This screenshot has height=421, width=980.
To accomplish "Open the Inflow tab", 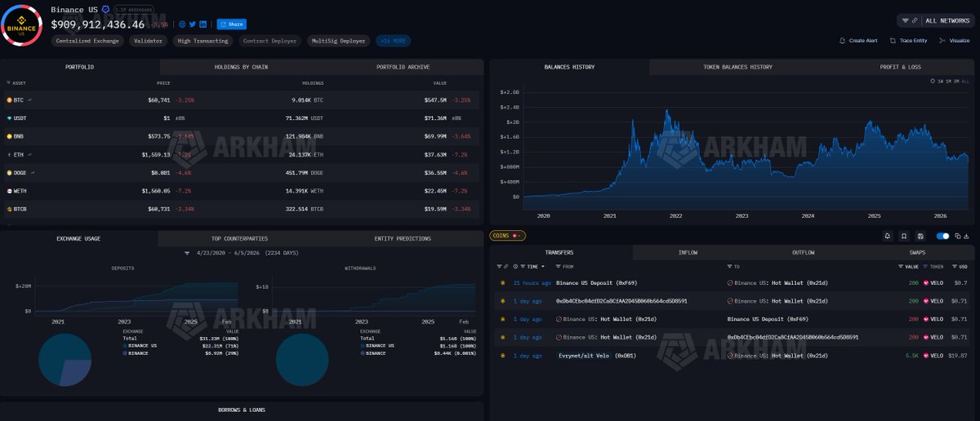I will (688, 253).
